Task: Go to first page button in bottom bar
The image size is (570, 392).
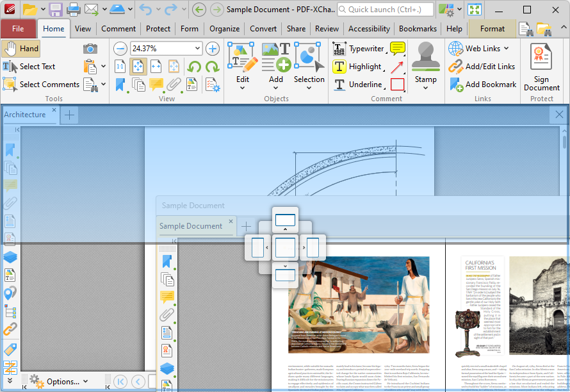Action: tap(120, 382)
